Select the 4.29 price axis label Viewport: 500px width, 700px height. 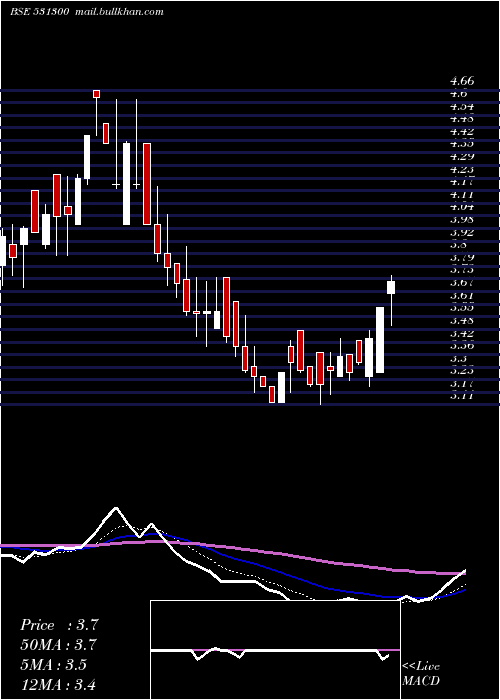click(x=462, y=157)
